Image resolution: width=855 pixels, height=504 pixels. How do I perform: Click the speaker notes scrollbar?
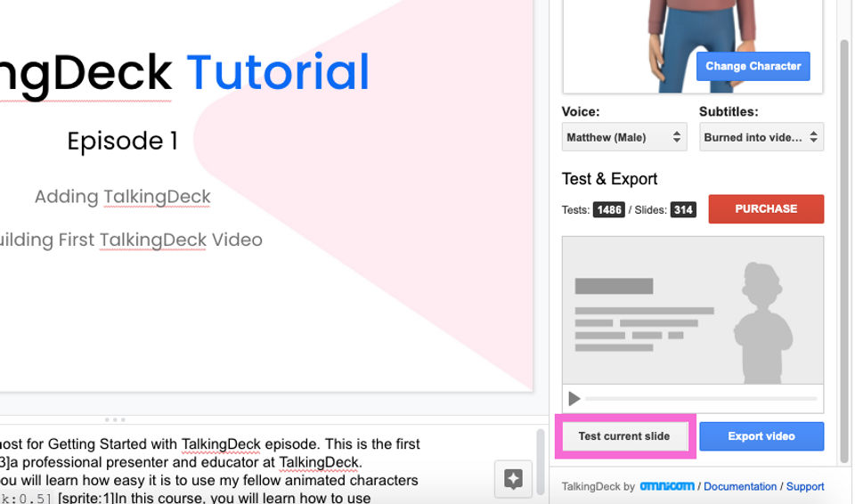tap(540, 461)
